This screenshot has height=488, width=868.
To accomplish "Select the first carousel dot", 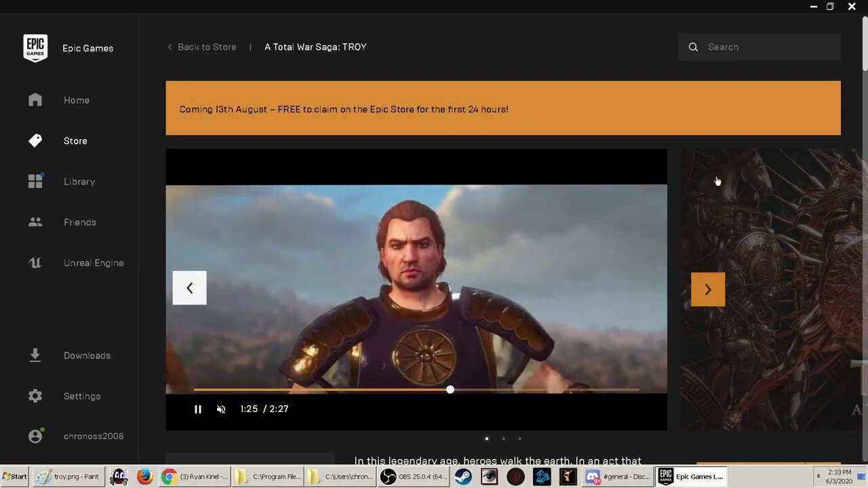I will [487, 439].
